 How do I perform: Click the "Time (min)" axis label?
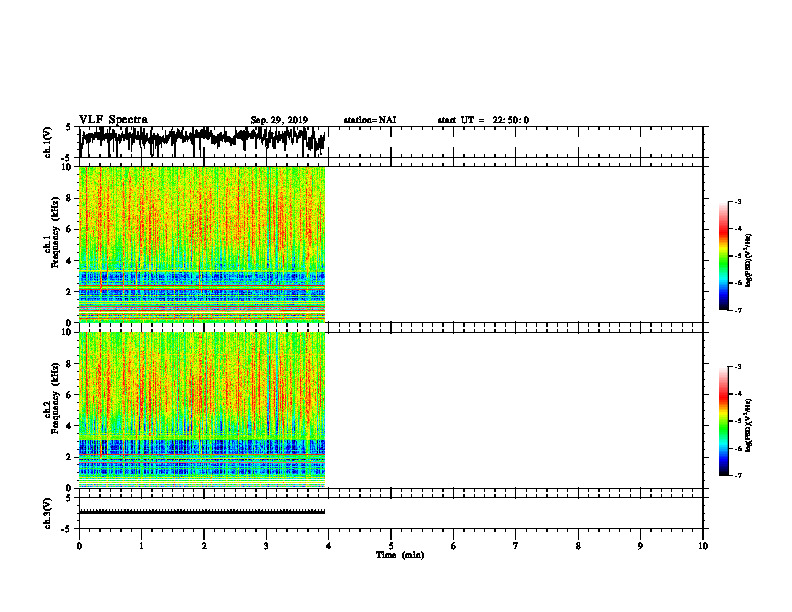pyautogui.click(x=400, y=555)
